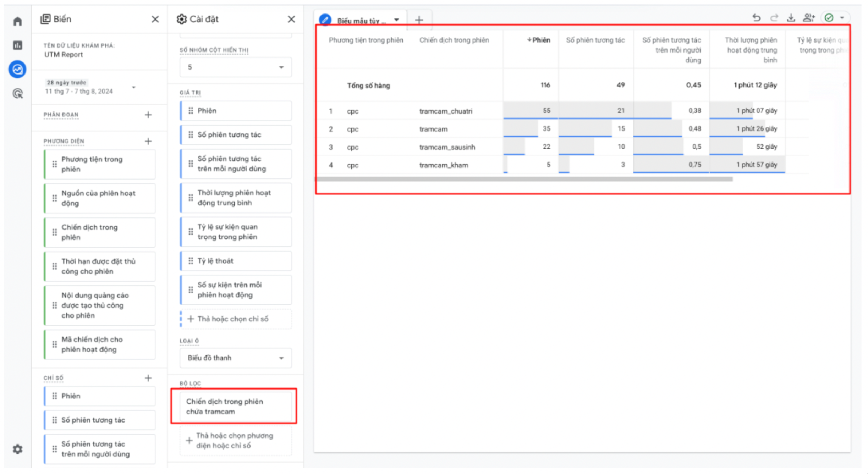Viewport: 868px width, 474px height.
Task: Open filter Chiến dịch trong phiên chứa tramcam
Action: tap(236, 407)
